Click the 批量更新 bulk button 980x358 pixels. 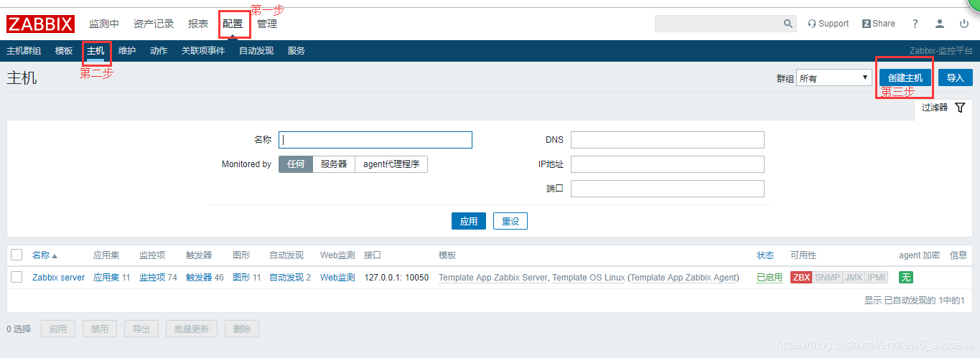pos(192,329)
